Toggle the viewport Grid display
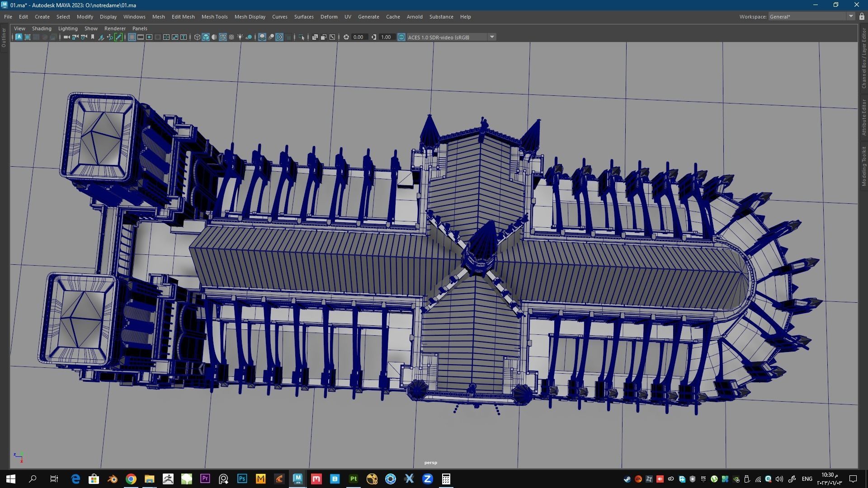868x488 pixels. pos(132,37)
